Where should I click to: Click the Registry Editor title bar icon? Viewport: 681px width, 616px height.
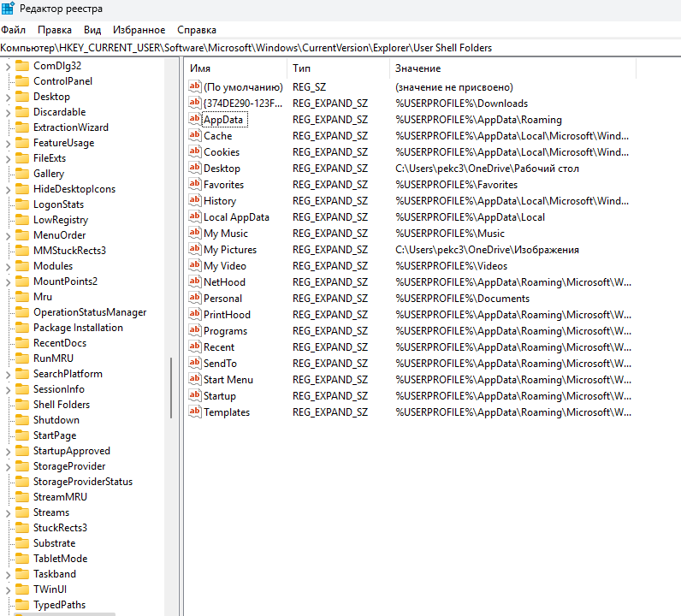[x=8, y=9]
